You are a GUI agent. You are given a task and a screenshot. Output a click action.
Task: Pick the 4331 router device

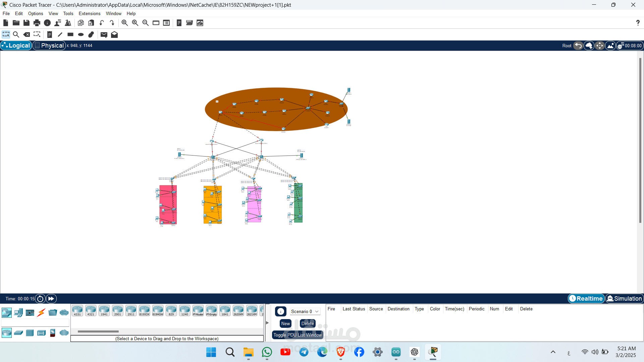(77, 311)
